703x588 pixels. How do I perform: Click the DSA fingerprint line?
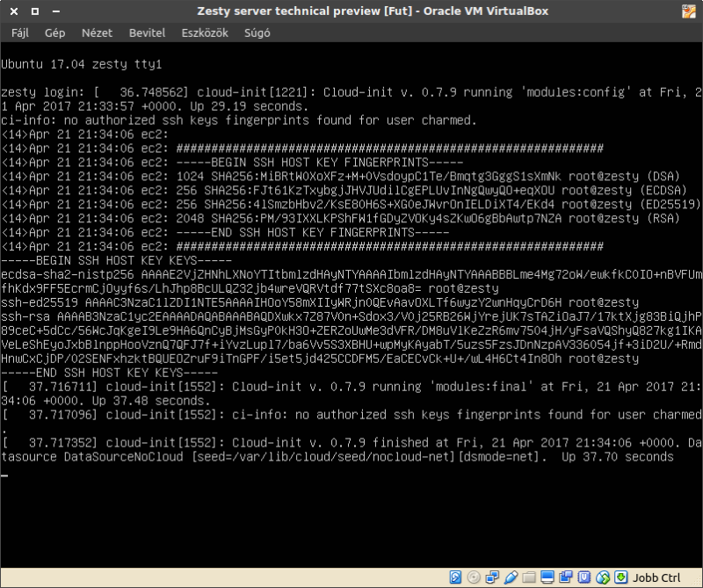point(341,177)
